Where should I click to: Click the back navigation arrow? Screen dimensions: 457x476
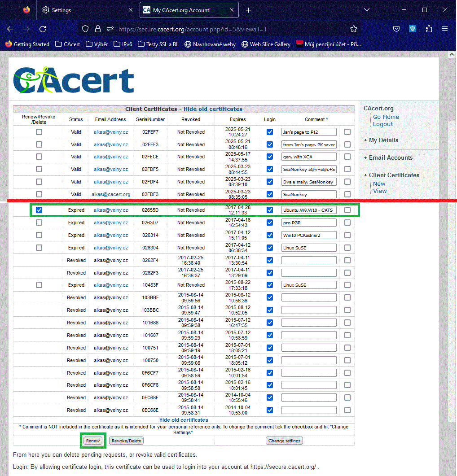click(10, 29)
